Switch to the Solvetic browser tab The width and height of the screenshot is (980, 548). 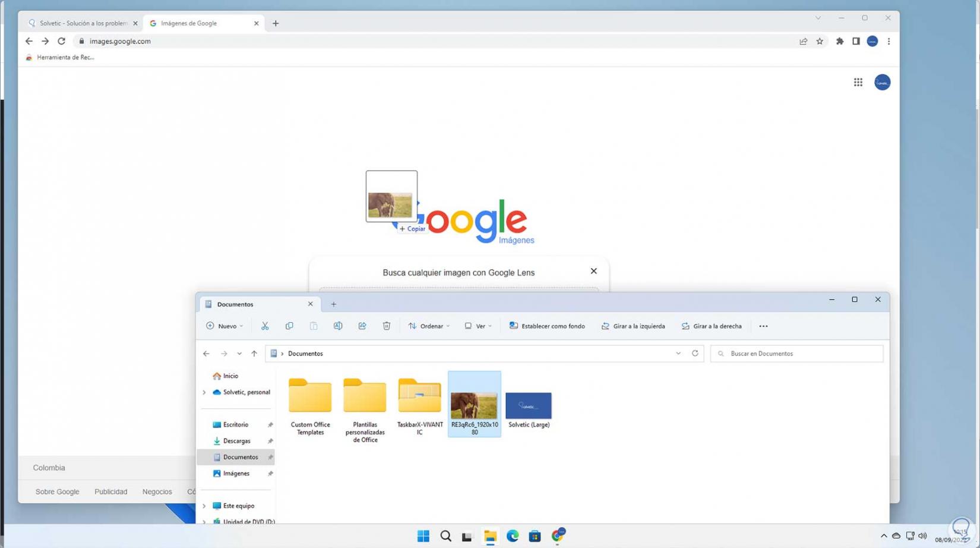point(83,23)
